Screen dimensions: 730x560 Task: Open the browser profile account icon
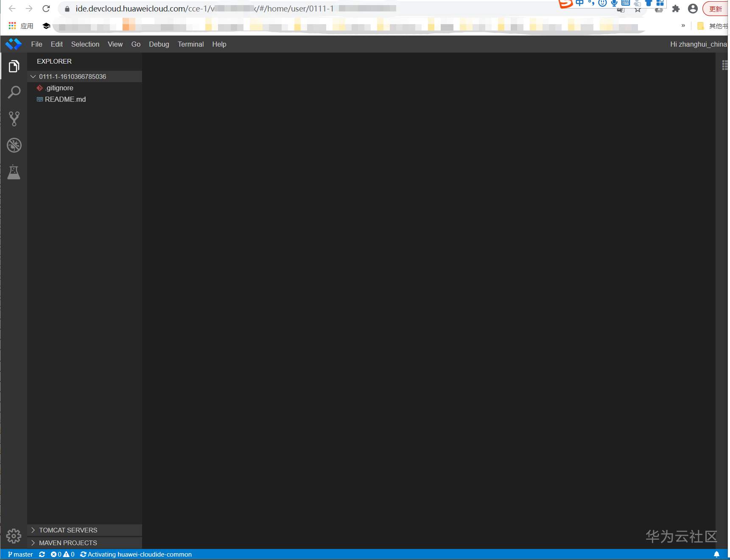coord(693,9)
